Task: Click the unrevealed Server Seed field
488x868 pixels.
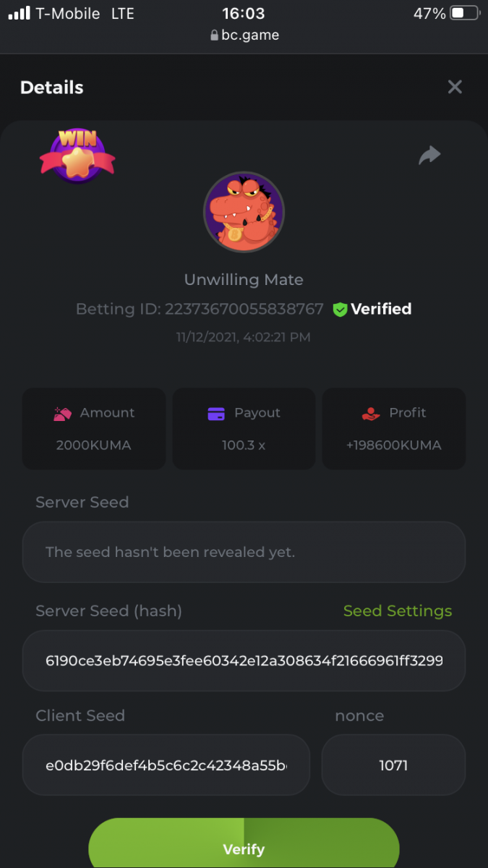Action: 244,552
